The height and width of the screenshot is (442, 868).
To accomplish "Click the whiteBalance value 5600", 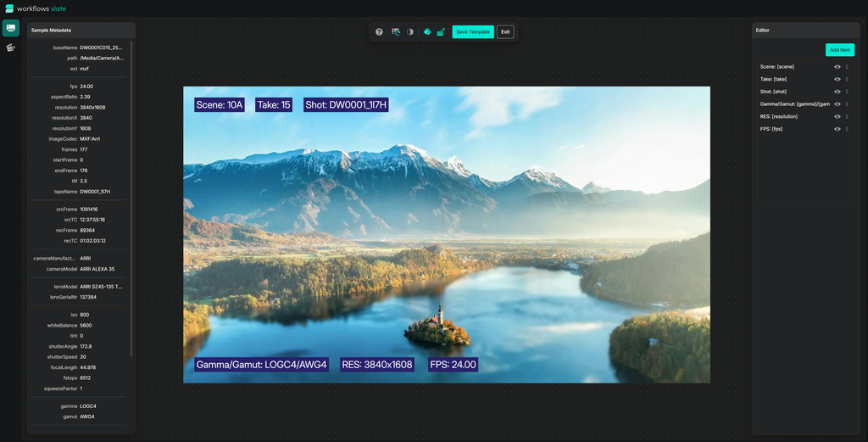I will pyautogui.click(x=86, y=326).
